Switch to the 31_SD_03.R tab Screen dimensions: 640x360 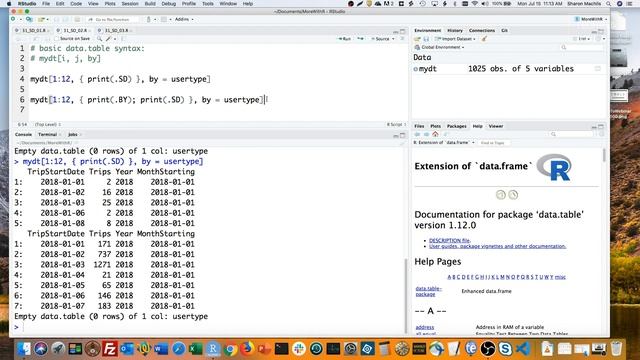[116, 31]
